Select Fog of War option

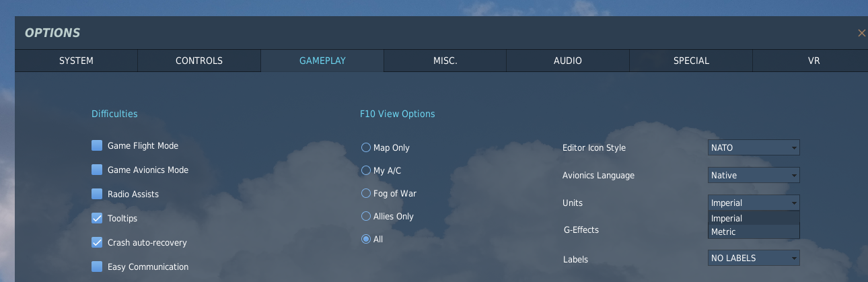click(x=366, y=193)
